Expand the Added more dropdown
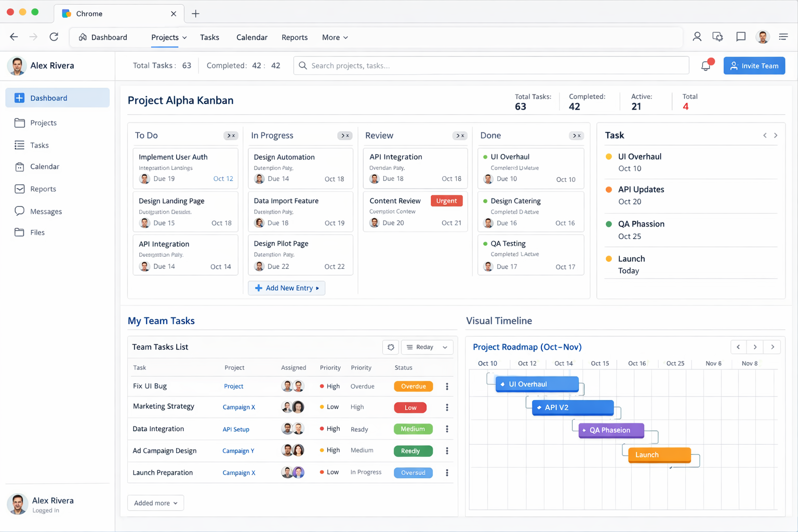The image size is (798, 532). [155, 503]
